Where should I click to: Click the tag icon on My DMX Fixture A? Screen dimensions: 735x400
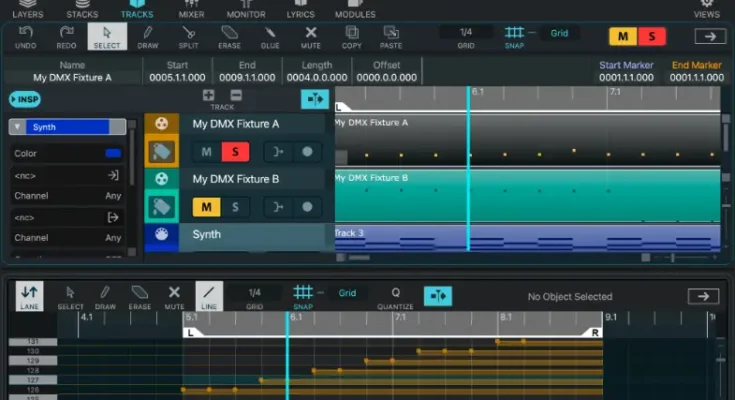pyautogui.click(x=162, y=152)
